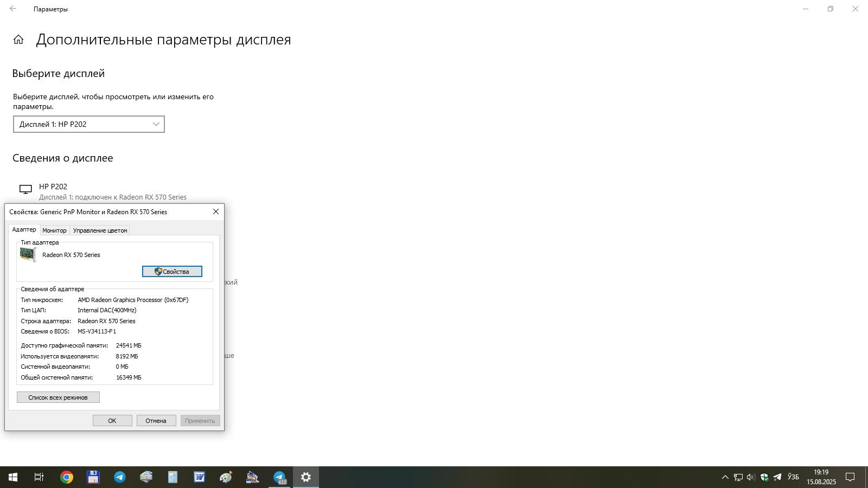Click the Settings gear taskbar icon
Image resolution: width=868 pixels, height=488 pixels.
coord(306,477)
